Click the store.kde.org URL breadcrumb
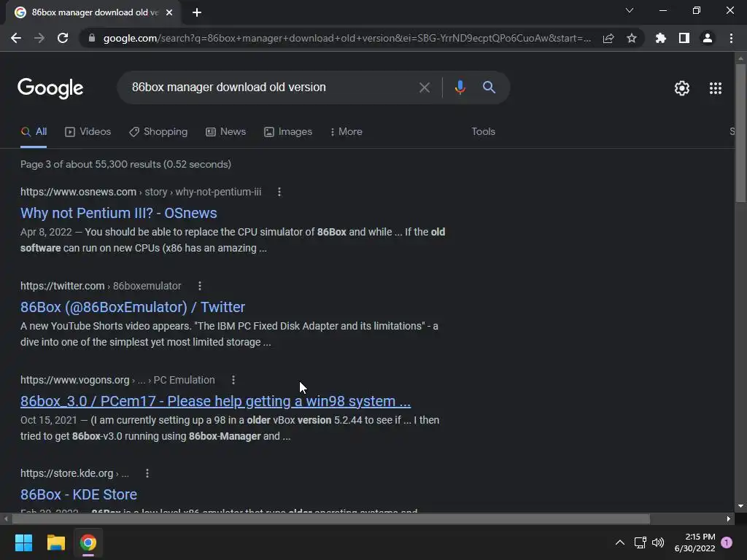The height and width of the screenshot is (560, 747). pos(74,473)
